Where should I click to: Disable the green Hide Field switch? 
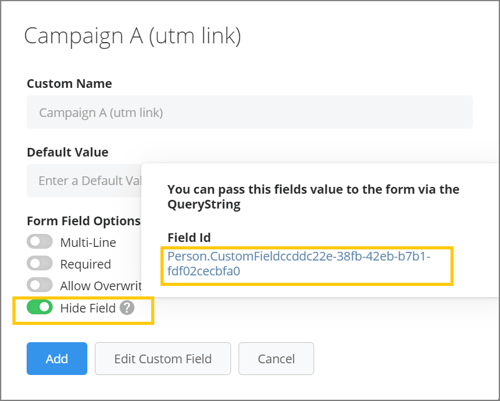[x=40, y=307]
